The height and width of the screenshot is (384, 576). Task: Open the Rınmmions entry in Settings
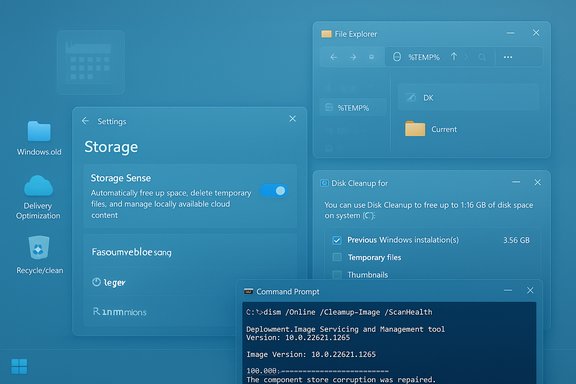click(120, 312)
